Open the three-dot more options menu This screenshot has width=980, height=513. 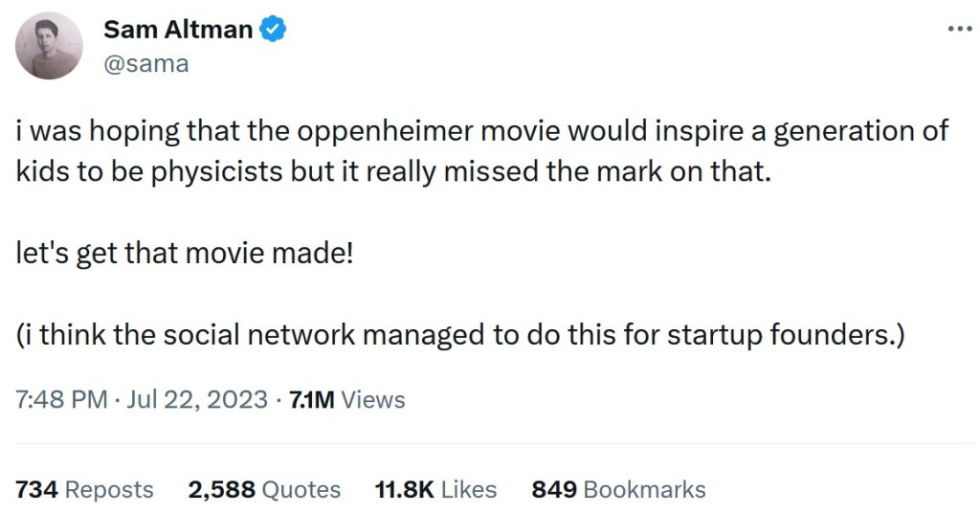pyautogui.click(x=959, y=29)
